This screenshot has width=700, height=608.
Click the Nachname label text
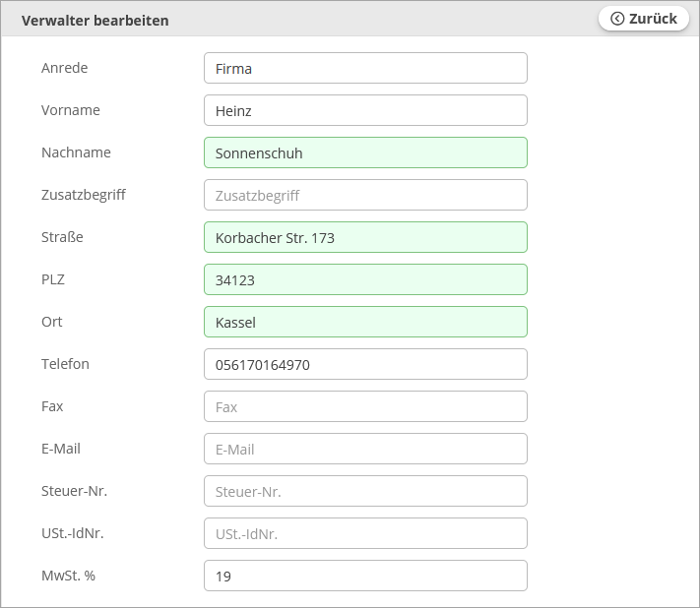[x=76, y=152]
